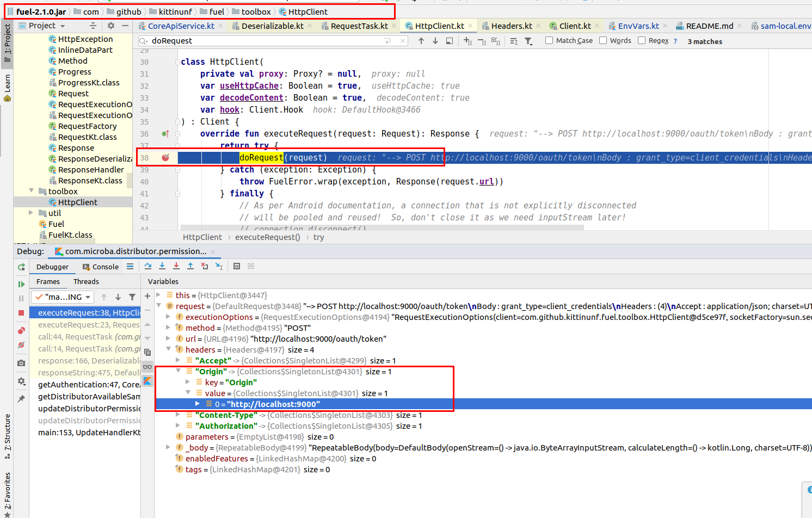Enable the Match Case checkbox
The width and height of the screenshot is (812, 518).
coord(549,40)
